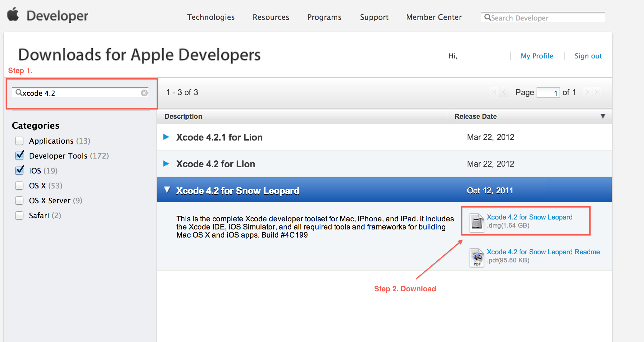Viewport: 644px width, 342px height.
Task: Clear the xcode 4.2 search text
Action: coord(144,93)
